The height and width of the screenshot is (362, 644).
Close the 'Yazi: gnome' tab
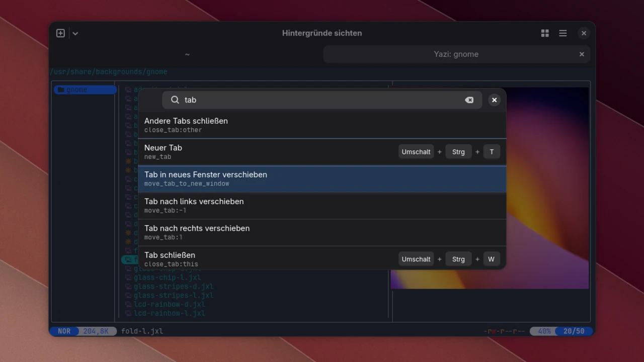pos(582,54)
